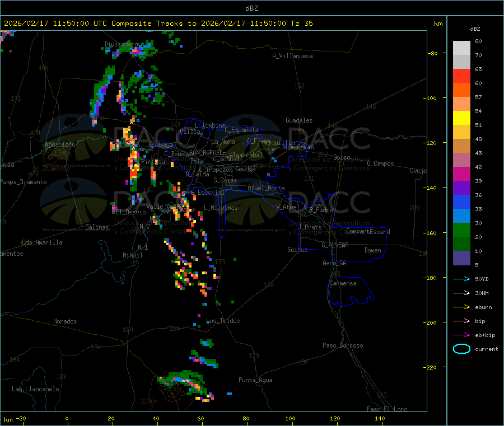504x426 pixels.
Task: Click the Cda_Amarilla map label
Action: 42,242
